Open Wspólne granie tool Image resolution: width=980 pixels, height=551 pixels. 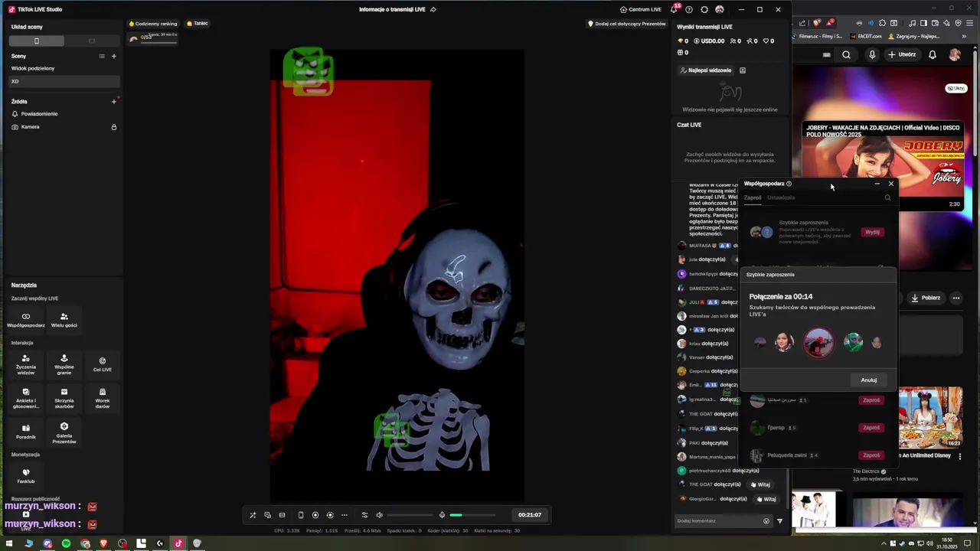[64, 364]
